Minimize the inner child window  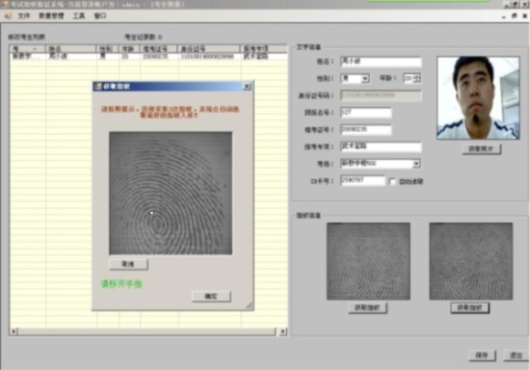(503, 16)
